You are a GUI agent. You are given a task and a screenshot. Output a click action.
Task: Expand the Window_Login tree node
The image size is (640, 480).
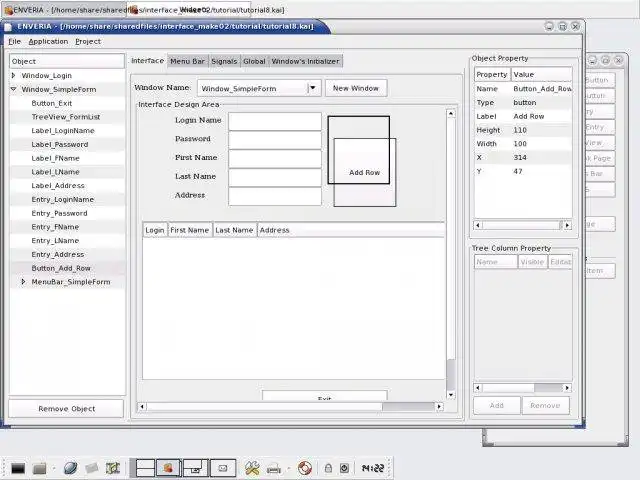[x=13, y=76]
